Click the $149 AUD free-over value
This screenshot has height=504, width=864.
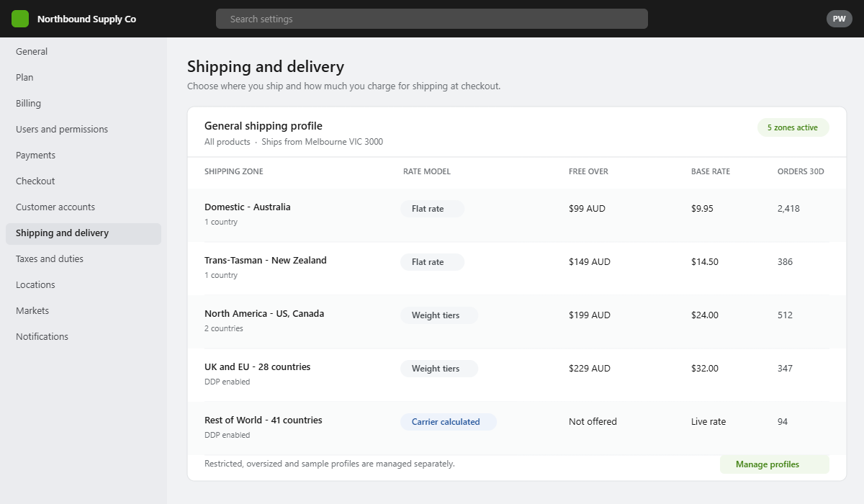coord(590,262)
